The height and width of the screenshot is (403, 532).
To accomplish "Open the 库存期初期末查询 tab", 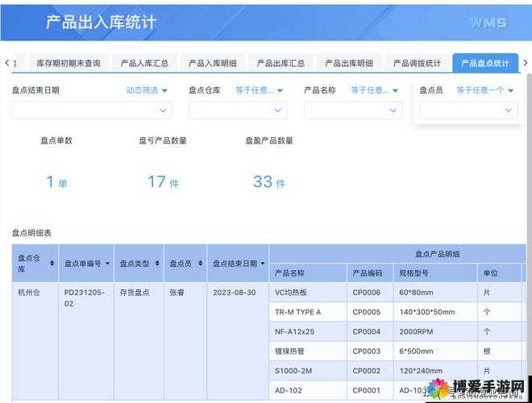I will 69,64.
